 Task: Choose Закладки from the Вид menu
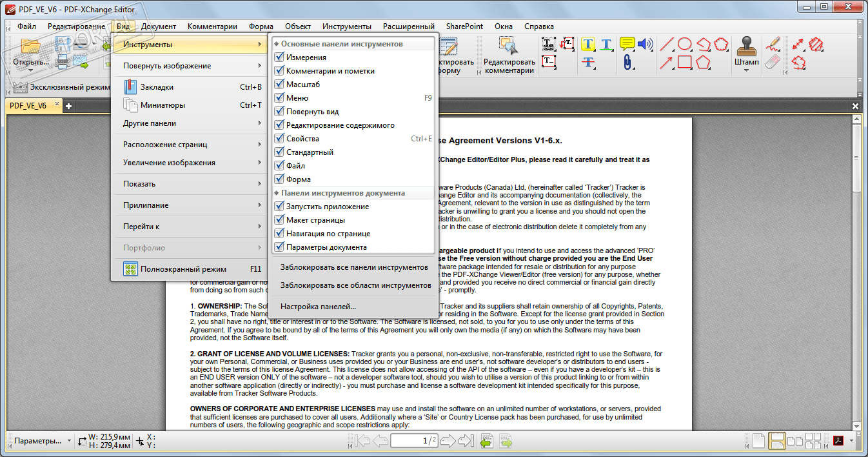coord(190,87)
